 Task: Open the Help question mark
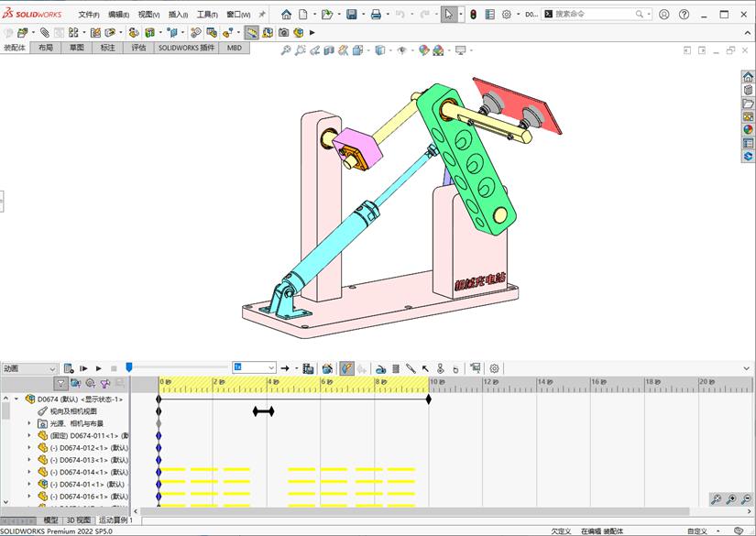684,15
